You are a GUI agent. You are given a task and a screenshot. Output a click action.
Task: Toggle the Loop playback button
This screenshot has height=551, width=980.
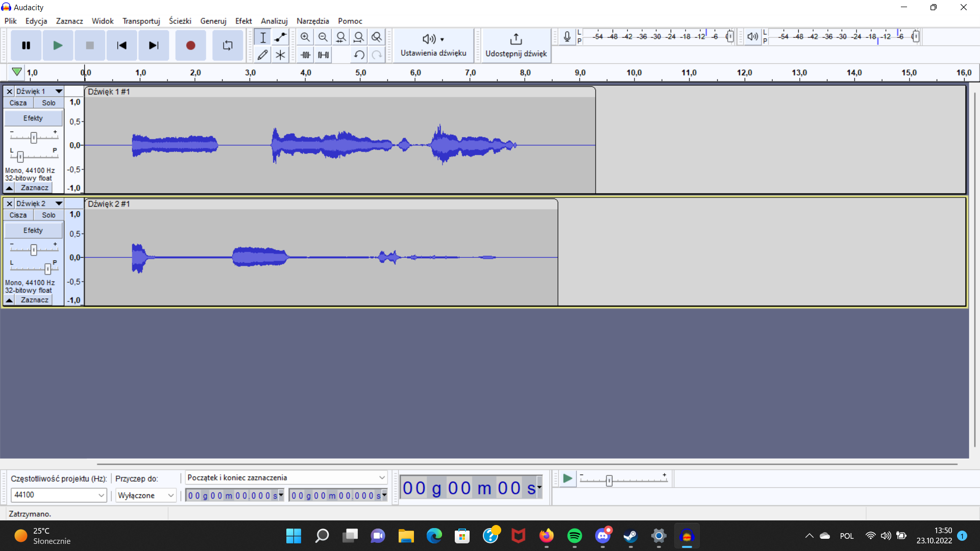click(228, 45)
